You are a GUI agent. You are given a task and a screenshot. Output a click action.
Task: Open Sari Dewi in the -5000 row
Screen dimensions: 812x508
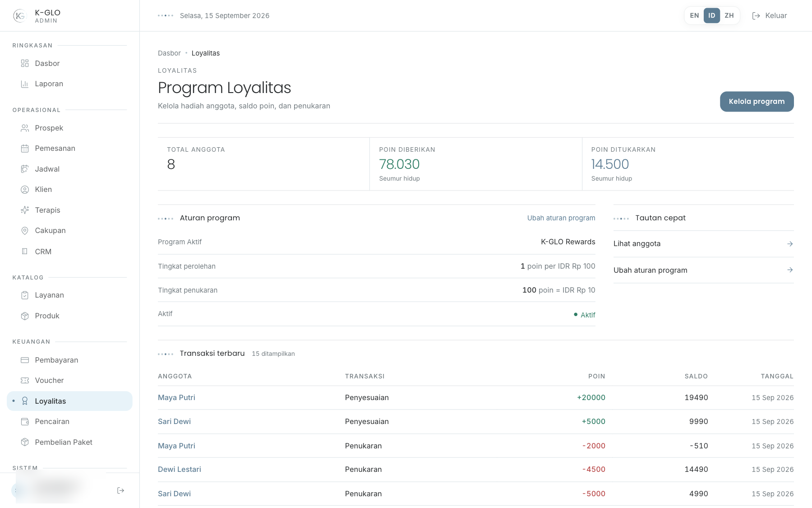(174, 494)
